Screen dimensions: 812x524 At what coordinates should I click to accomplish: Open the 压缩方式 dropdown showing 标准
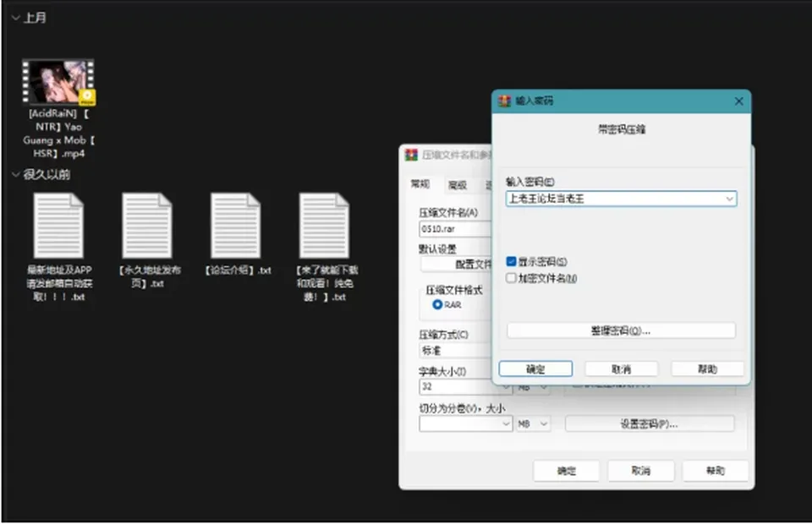click(x=455, y=351)
